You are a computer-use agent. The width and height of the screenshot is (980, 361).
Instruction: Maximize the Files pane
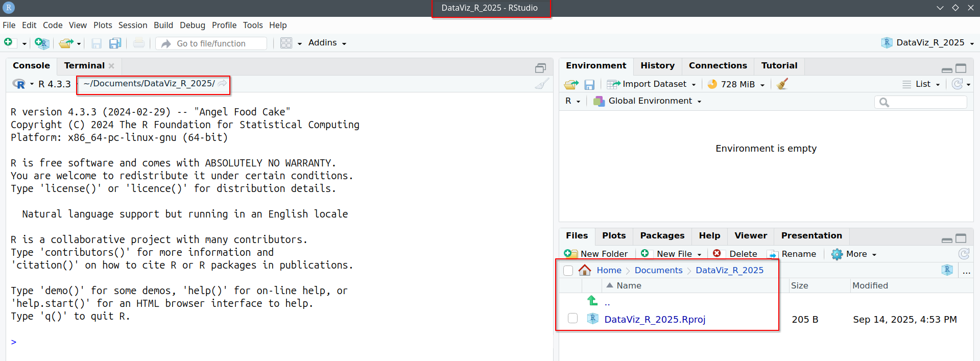pos(961,238)
